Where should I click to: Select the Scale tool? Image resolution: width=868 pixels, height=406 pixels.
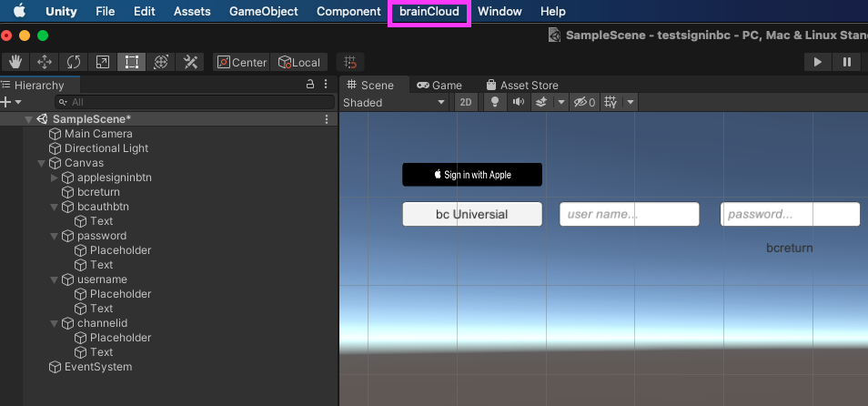click(103, 62)
